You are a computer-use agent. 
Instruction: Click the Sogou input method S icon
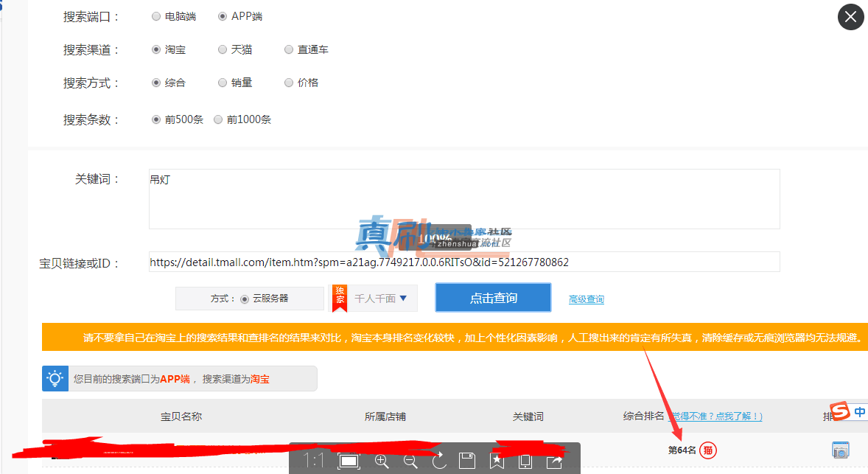(x=839, y=411)
